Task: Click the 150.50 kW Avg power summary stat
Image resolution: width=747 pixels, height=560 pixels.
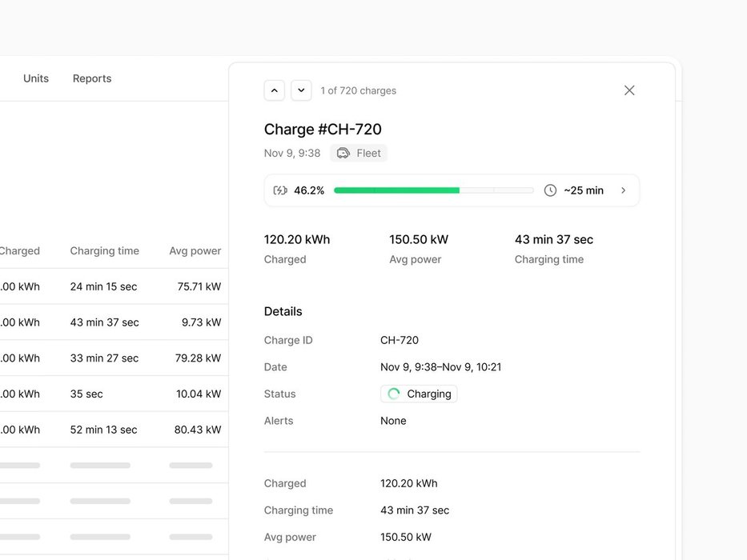Action: pyautogui.click(x=419, y=249)
